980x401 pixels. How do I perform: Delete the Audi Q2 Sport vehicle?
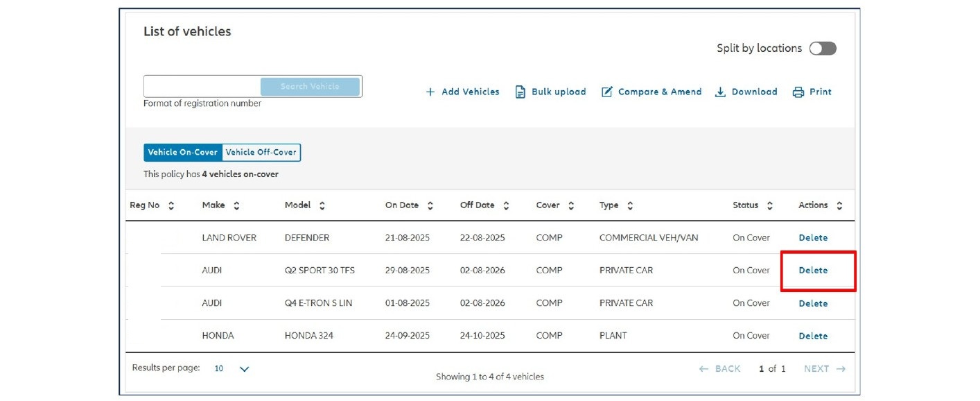click(813, 270)
